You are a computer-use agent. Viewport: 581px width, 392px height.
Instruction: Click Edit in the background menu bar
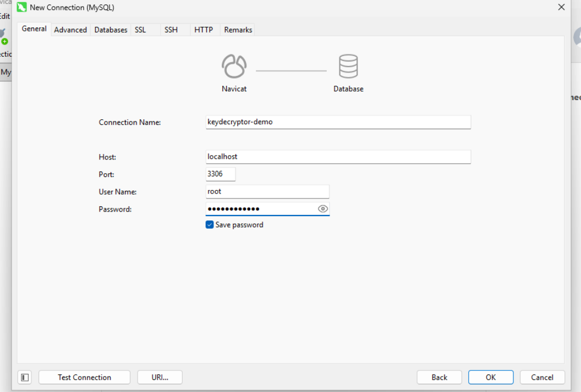(x=6, y=15)
